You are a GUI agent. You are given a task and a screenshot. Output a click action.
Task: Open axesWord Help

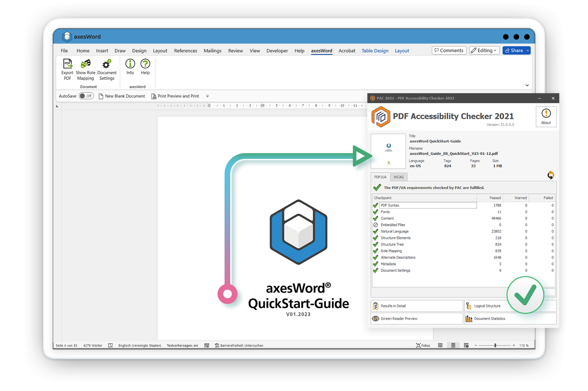point(145,67)
